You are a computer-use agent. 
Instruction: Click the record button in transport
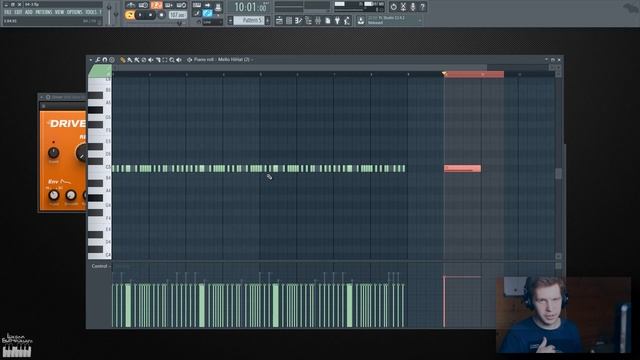pos(161,15)
